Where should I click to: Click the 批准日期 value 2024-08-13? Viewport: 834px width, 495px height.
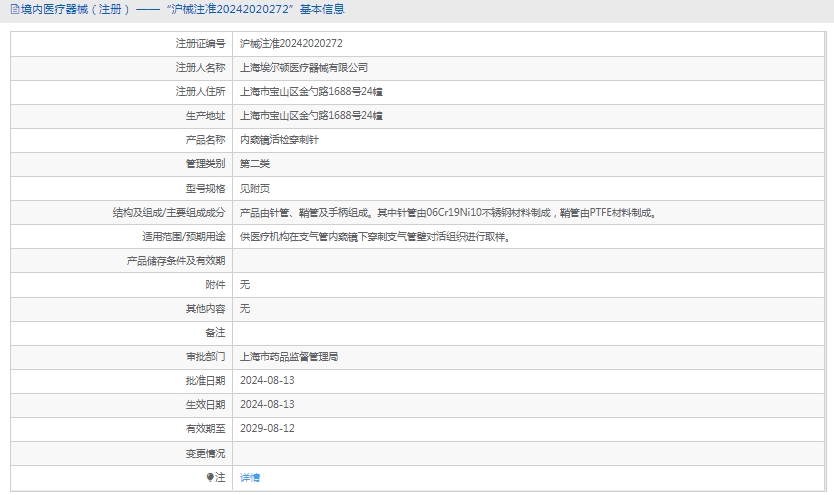[267, 380]
